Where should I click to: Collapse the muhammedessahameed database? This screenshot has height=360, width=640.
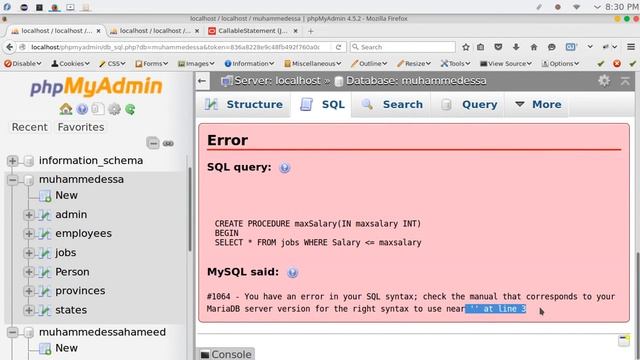point(12,332)
